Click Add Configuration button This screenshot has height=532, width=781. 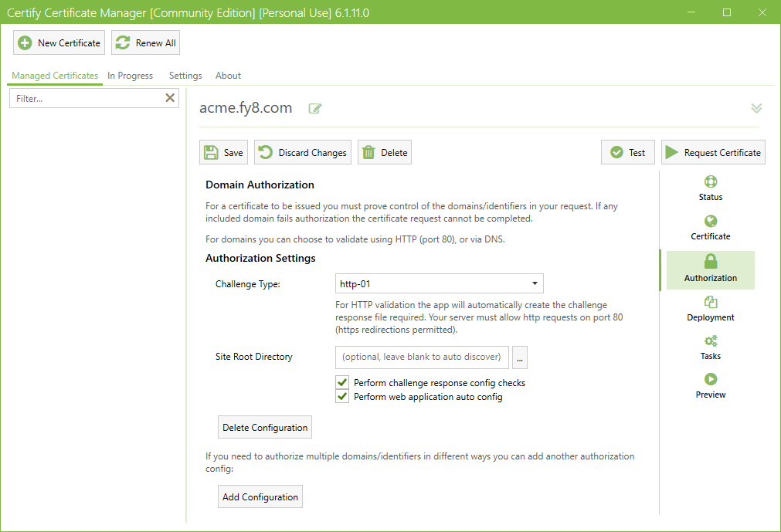pyautogui.click(x=260, y=496)
